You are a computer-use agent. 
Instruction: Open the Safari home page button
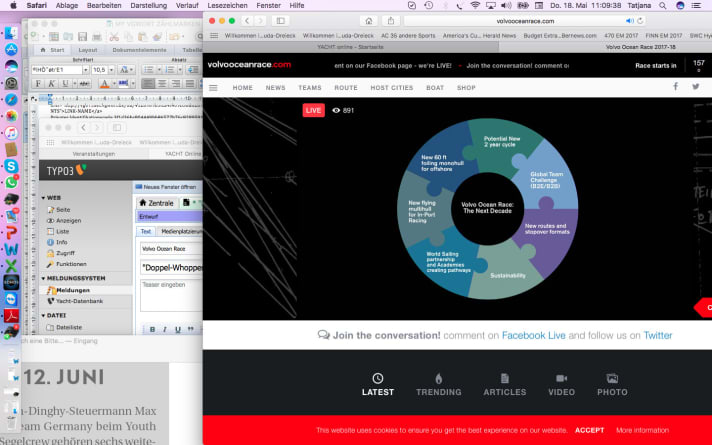click(369, 21)
